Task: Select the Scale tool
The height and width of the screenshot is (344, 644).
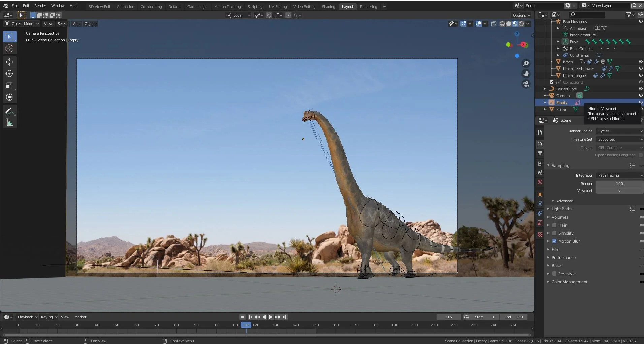Action: tap(9, 86)
